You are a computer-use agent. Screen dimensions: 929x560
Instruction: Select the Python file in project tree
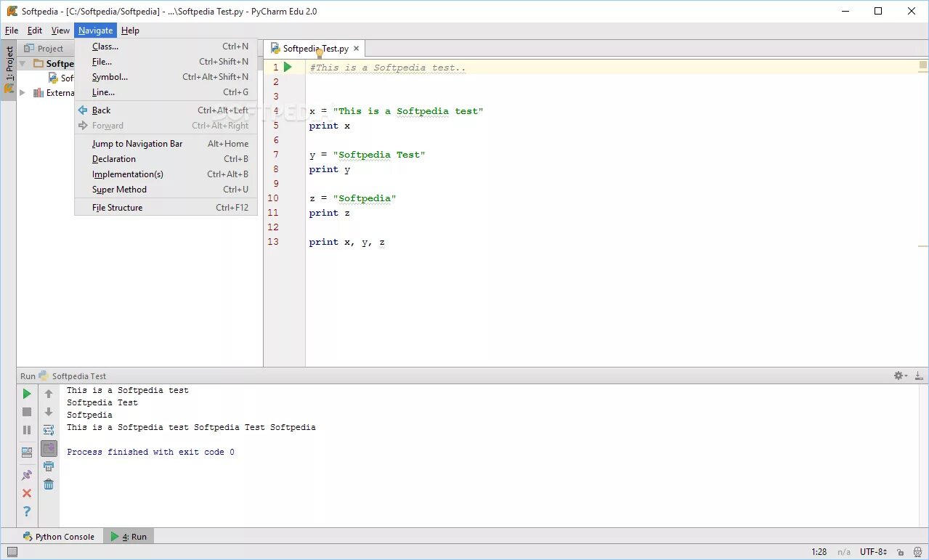[61, 78]
